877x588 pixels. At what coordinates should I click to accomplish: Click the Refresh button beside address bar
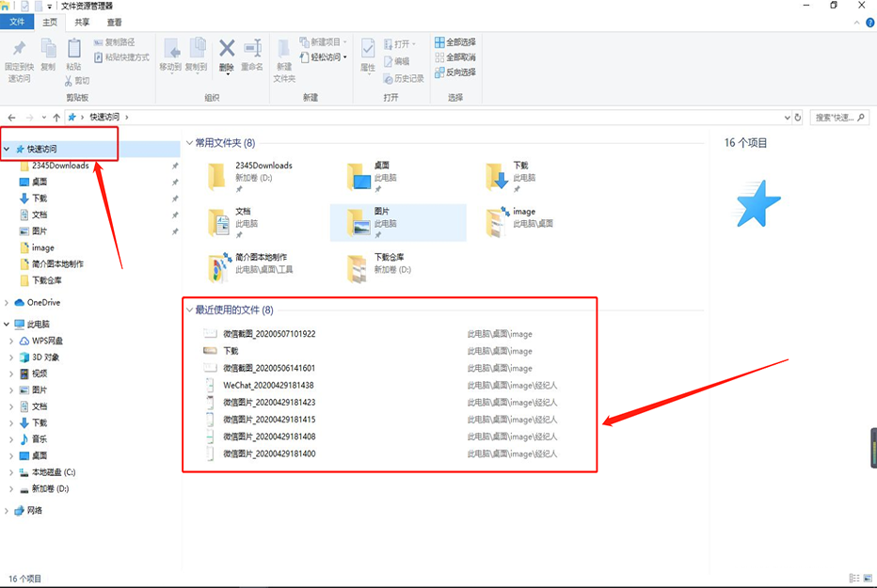pos(798,118)
